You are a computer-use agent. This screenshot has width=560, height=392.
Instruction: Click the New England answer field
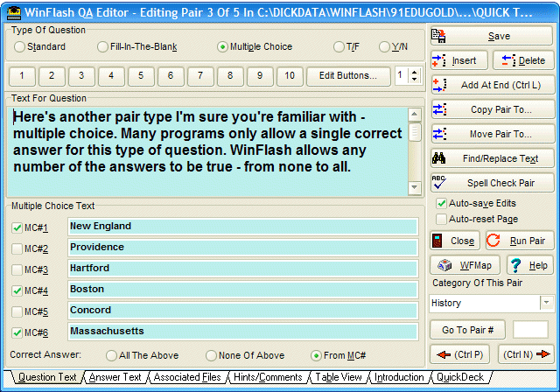[243, 227]
